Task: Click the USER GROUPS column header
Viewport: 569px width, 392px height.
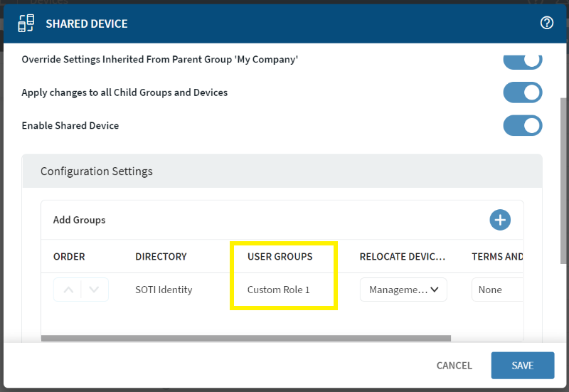Action: coord(280,257)
